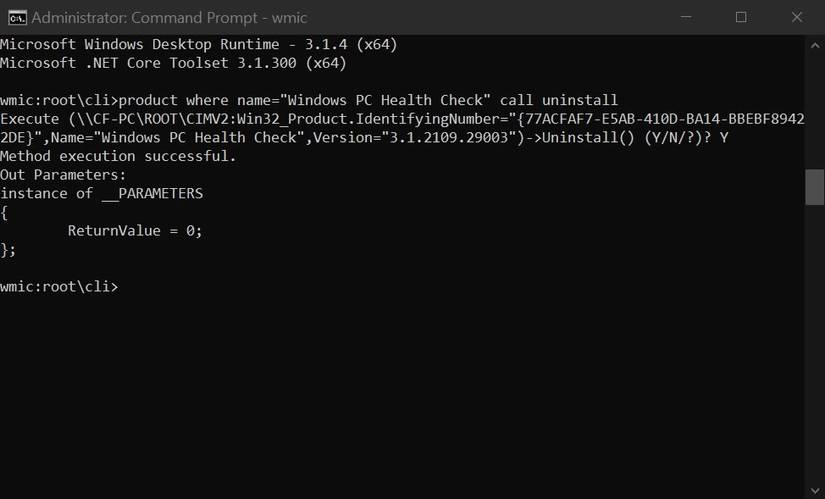The image size is (825, 499).
Task: Click the scrollbar track above the thumb
Action: point(814,112)
